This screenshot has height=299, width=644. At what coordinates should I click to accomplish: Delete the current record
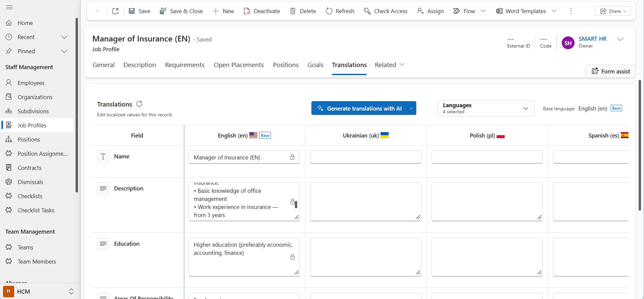303,11
